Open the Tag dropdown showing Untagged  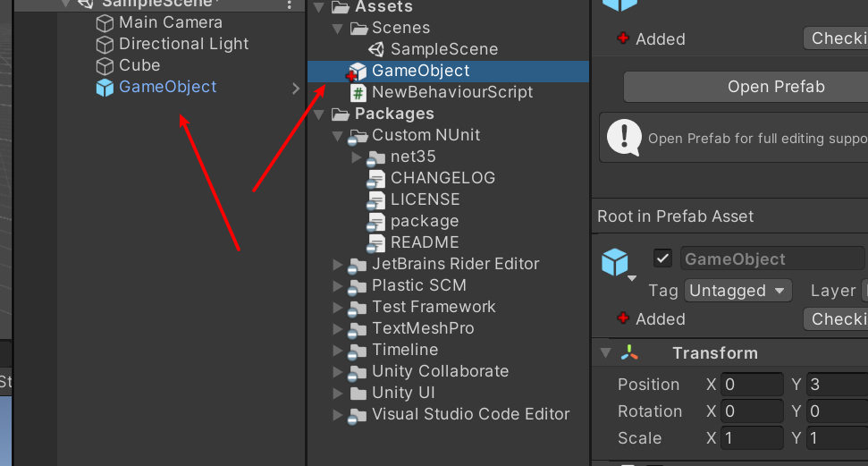(737, 291)
